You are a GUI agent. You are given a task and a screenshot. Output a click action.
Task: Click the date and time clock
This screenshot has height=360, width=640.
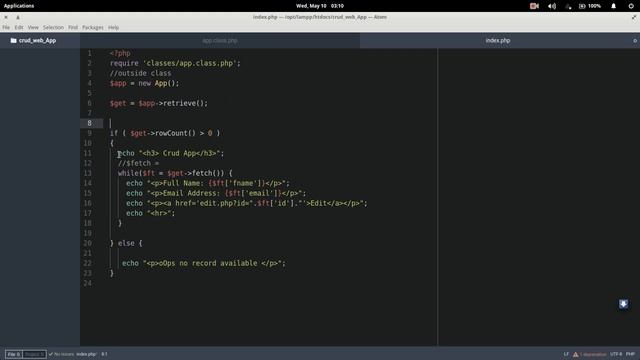[x=320, y=6]
